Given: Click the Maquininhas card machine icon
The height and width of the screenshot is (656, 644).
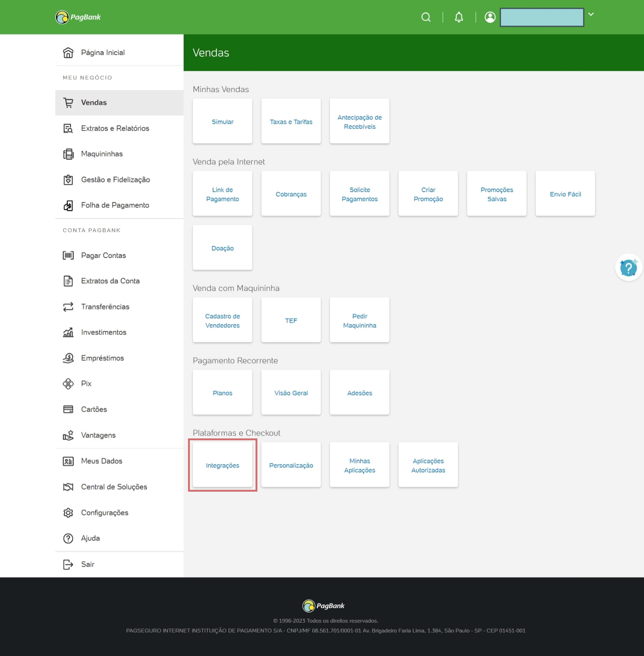Looking at the screenshot, I should 68,154.
